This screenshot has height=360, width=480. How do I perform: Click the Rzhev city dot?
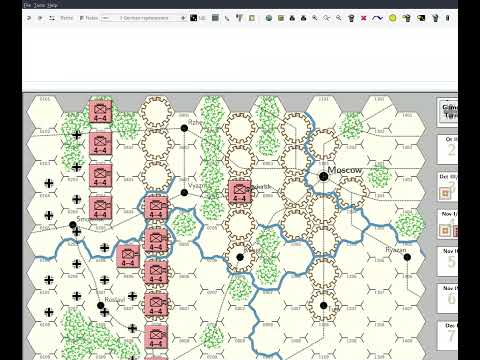[184, 128]
